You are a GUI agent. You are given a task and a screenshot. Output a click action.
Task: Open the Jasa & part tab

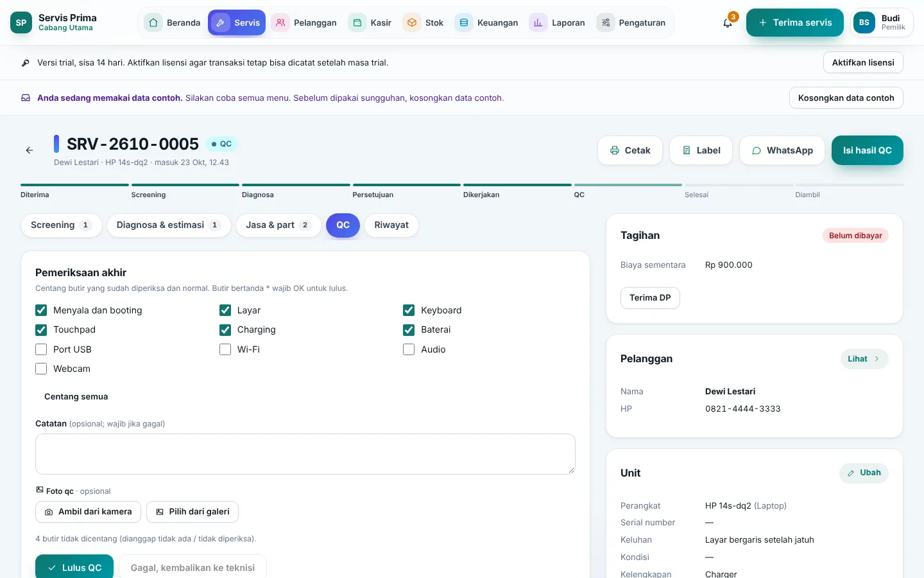point(278,225)
